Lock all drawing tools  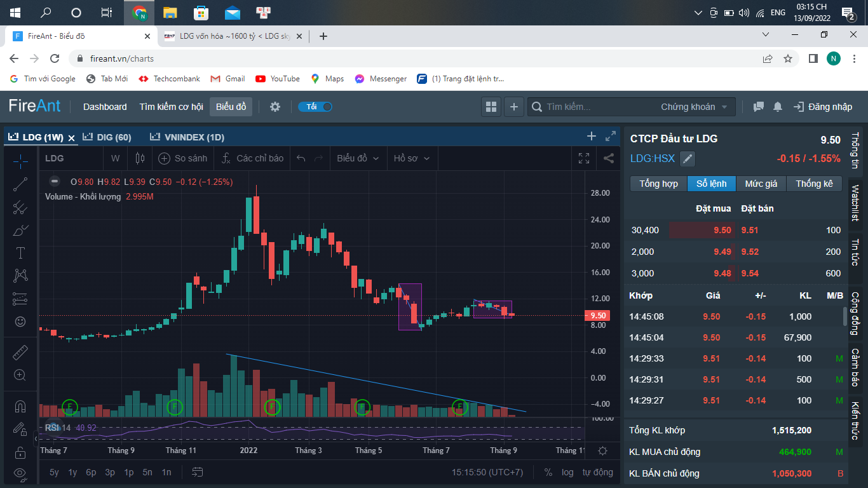[x=20, y=452]
